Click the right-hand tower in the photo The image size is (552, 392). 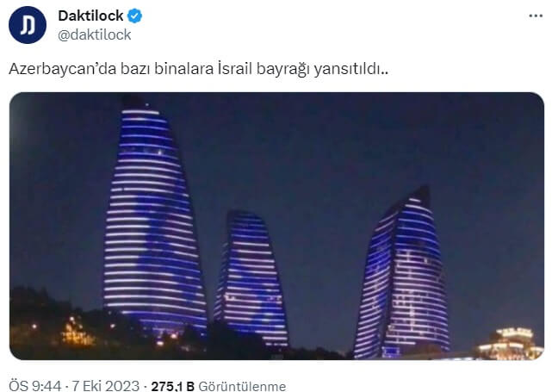pyautogui.click(x=403, y=275)
